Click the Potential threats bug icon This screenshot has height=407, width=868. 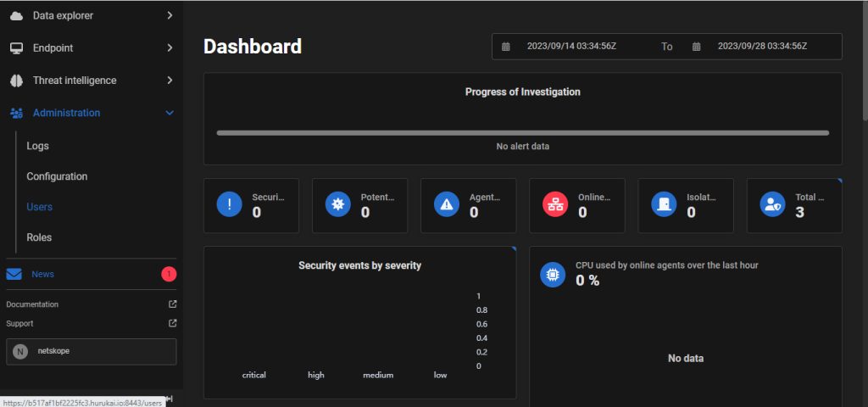coord(337,205)
